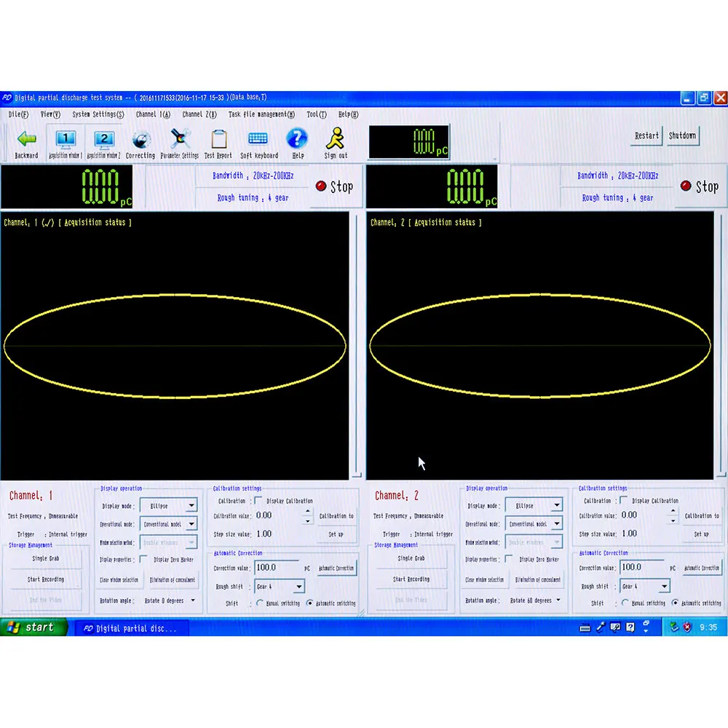The height and width of the screenshot is (728, 728).
Task: Click Channel 2 Correction value input field
Action: pos(642,567)
